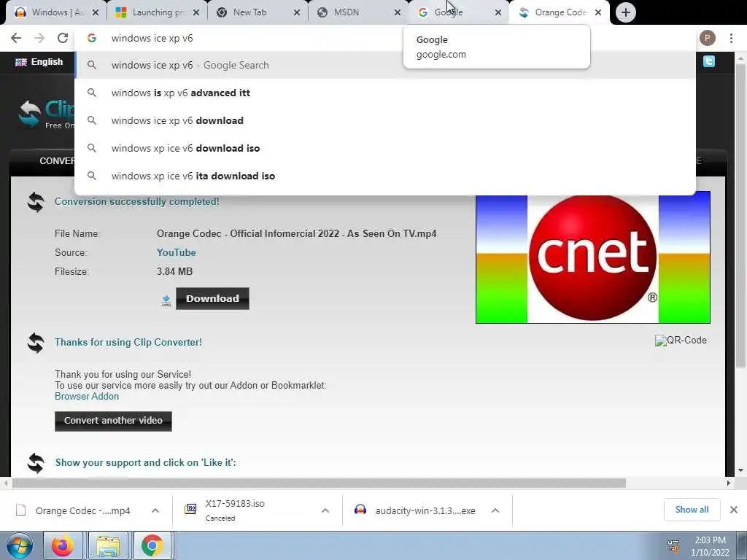Close the Launching pr... tab
The height and width of the screenshot is (560, 747).
point(196,13)
